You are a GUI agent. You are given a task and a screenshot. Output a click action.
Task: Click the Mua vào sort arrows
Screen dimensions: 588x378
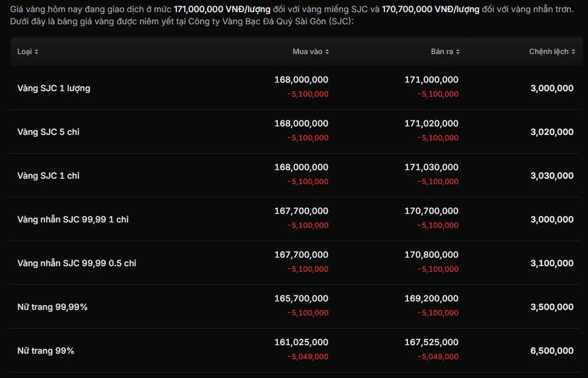click(x=327, y=52)
